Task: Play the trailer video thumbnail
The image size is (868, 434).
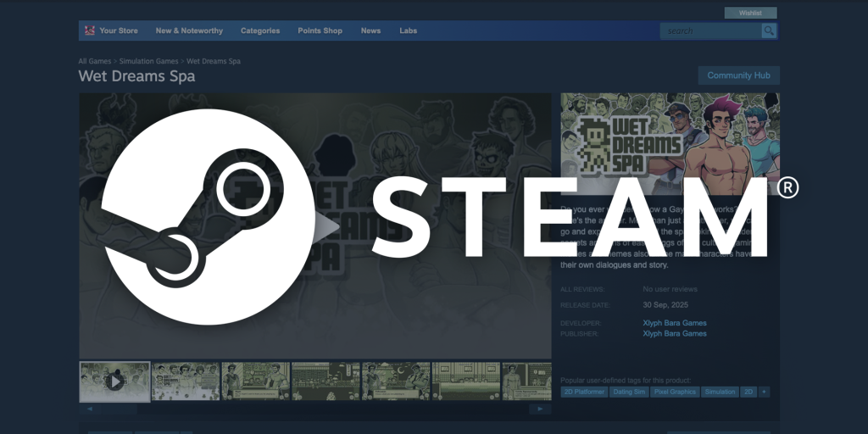Action: (114, 381)
